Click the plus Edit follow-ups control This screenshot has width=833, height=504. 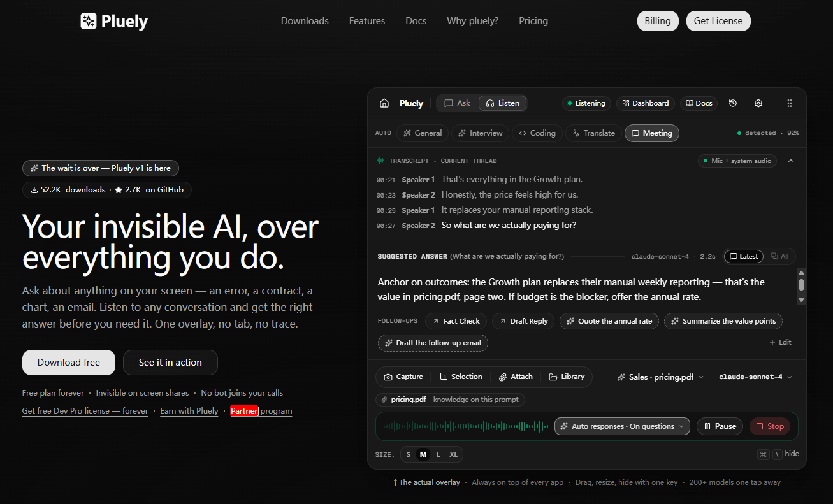click(x=780, y=342)
